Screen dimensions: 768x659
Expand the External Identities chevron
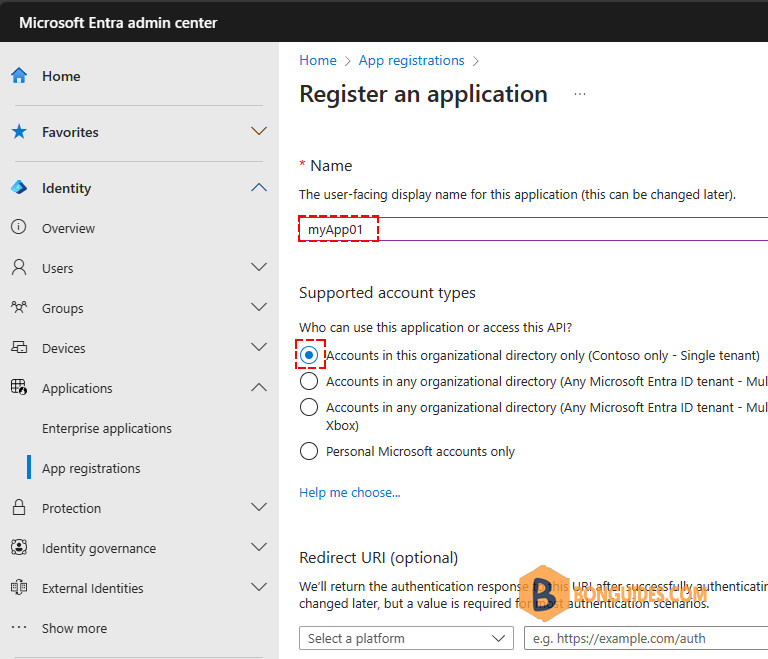click(259, 587)
